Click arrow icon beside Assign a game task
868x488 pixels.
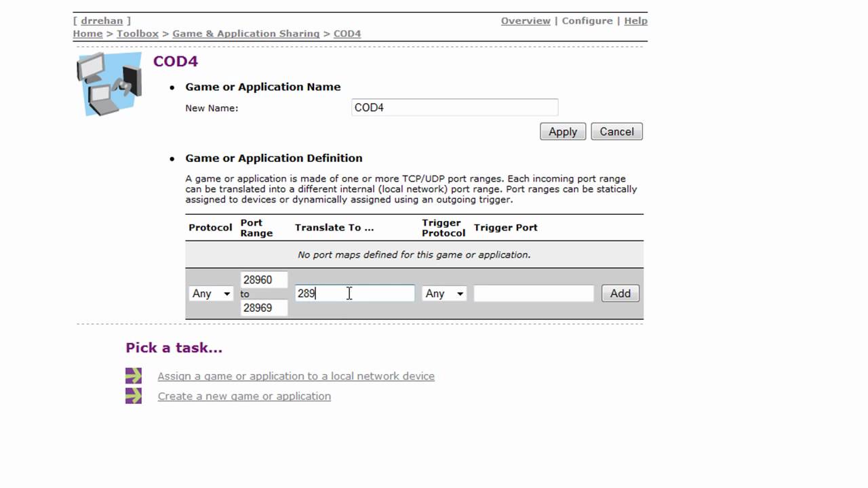134,375
